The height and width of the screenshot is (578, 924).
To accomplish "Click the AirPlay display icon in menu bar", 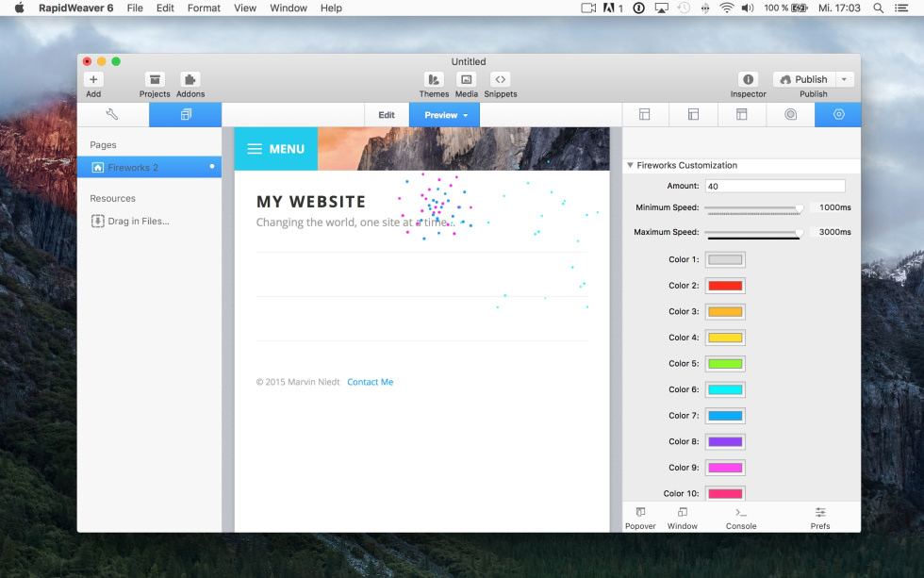I will pos(662,8).
